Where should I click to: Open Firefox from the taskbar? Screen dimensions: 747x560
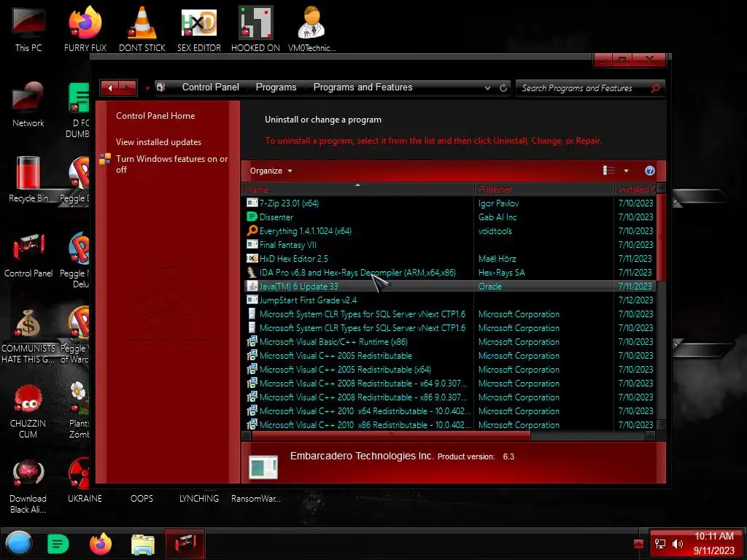click(x=101, y=544)
